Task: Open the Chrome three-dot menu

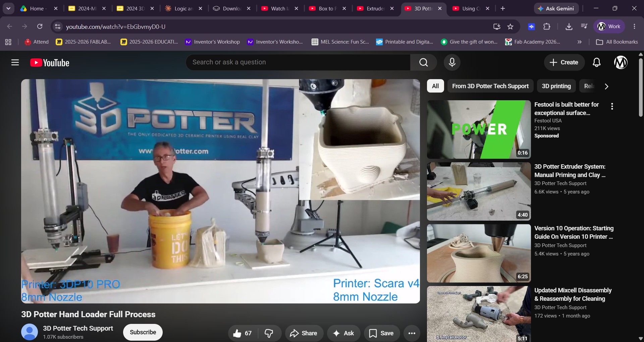Action: click(634, 26)
